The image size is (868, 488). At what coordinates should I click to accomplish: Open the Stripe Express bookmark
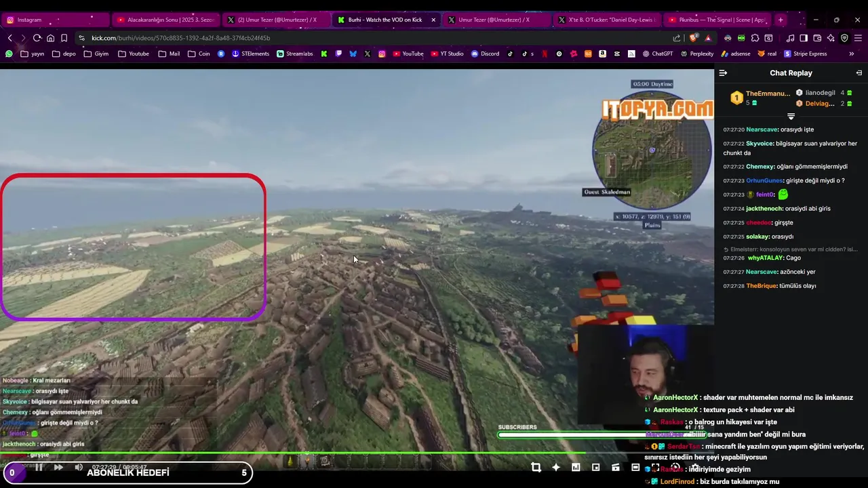pos(805,54)
